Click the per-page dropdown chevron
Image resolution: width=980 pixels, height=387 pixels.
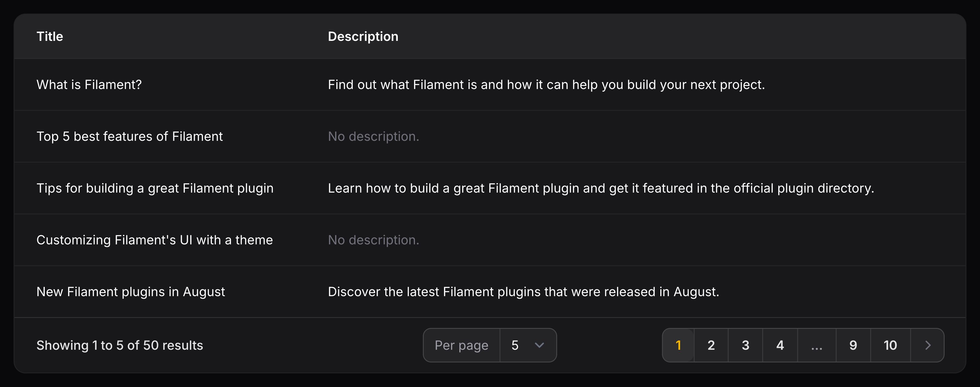[x=539, y=345]
